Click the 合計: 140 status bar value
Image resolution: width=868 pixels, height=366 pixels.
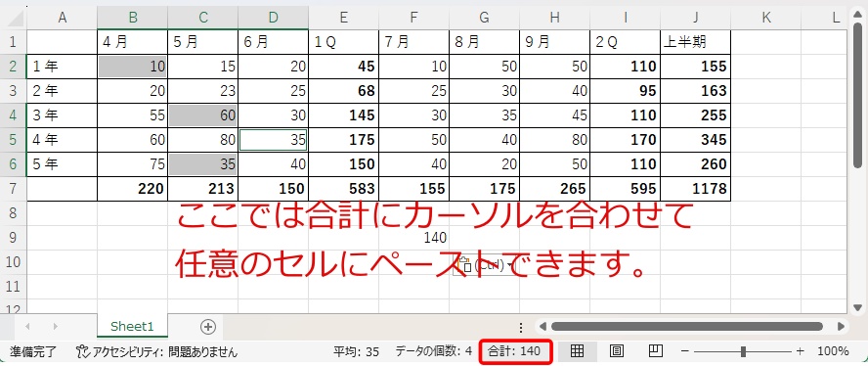(x=514, y=351)
